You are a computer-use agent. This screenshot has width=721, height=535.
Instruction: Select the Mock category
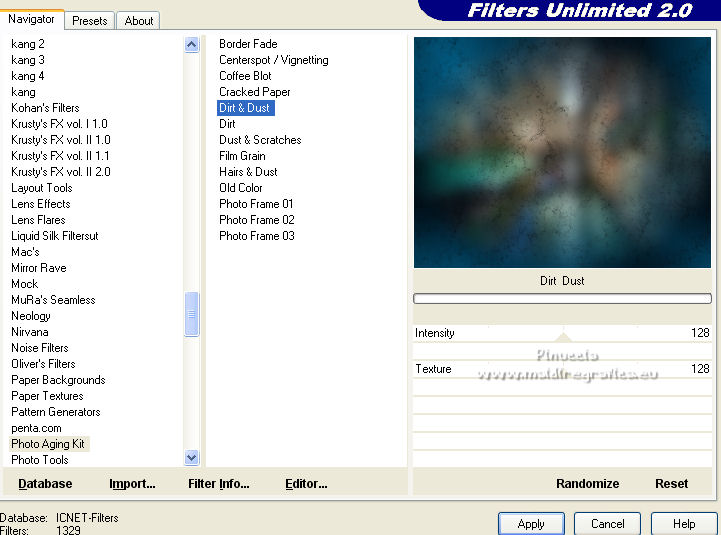(x=24, y=284)
